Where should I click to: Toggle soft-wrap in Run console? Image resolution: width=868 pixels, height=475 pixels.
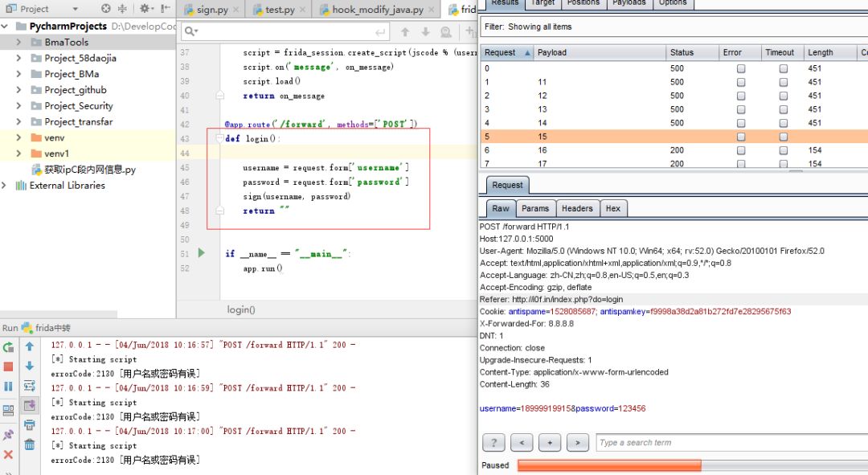coord(30,386)
